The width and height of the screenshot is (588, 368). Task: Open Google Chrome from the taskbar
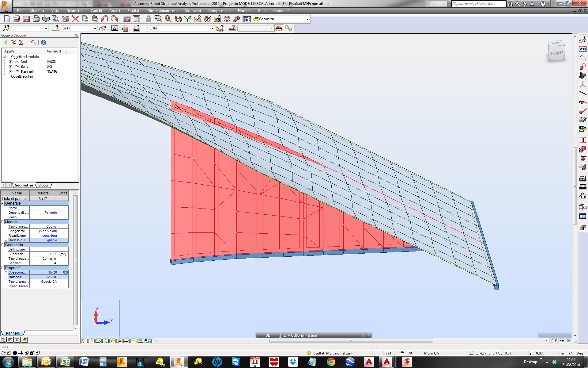tap(331, 362)
